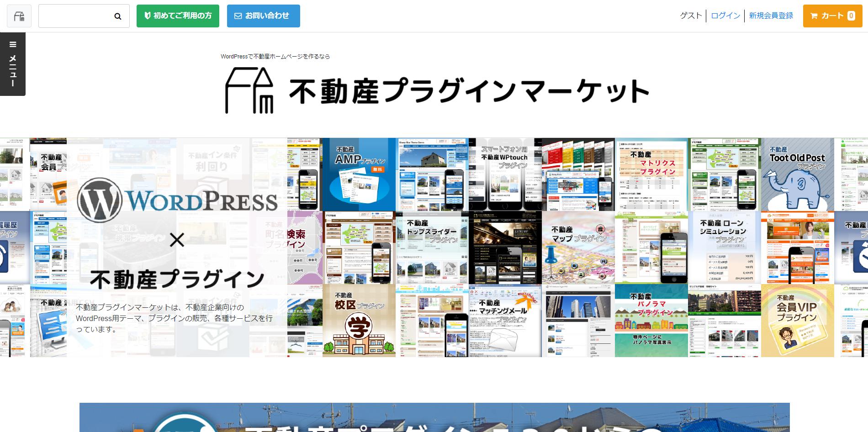The width and height of the screenshot is (868, 432).
Task: Open the 不動産 マッププラグイン thumbnail
Action: (x=578, y=248)
